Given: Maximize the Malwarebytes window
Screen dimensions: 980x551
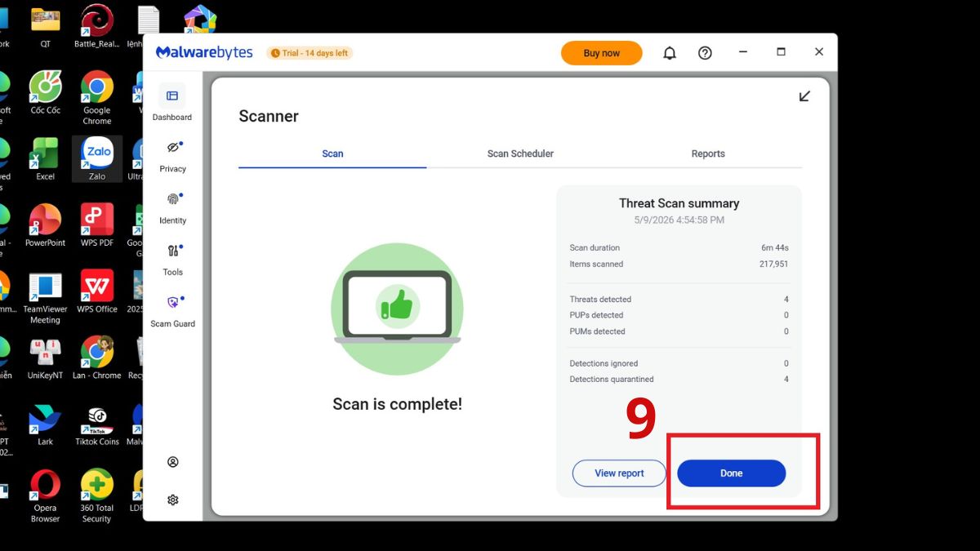Looking at the screenshot, I should coord(781,52).
